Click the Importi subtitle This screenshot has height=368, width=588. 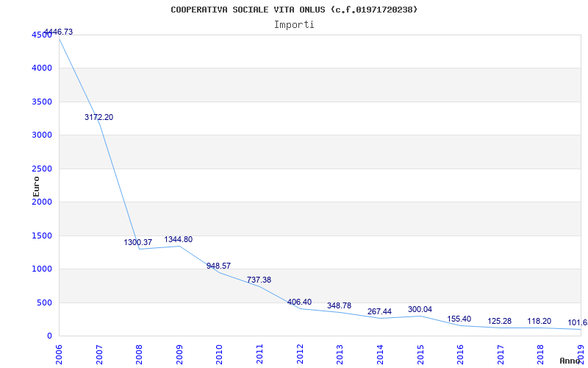coord(294,24)
